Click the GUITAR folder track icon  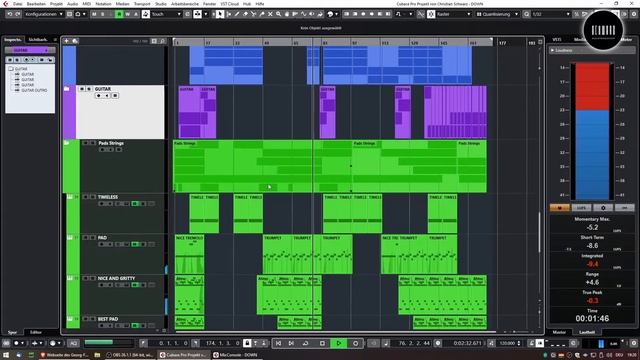point(67,89)
